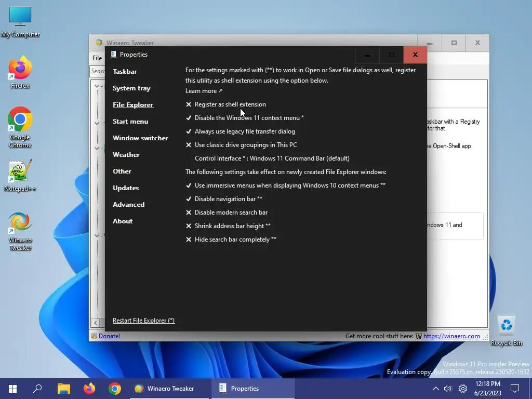Open the https://winaero.com link
This screenshot has width=532, height=399.
(451, 336)
